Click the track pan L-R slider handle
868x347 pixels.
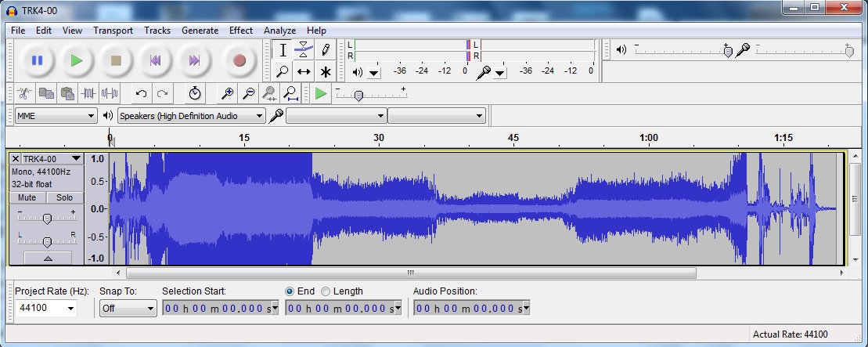pos(48,242)
